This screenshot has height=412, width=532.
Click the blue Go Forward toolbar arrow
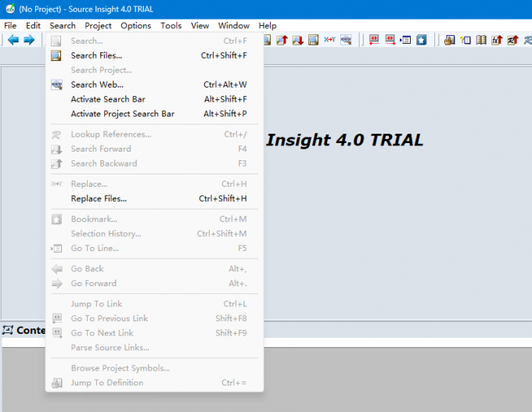(29, 40)
